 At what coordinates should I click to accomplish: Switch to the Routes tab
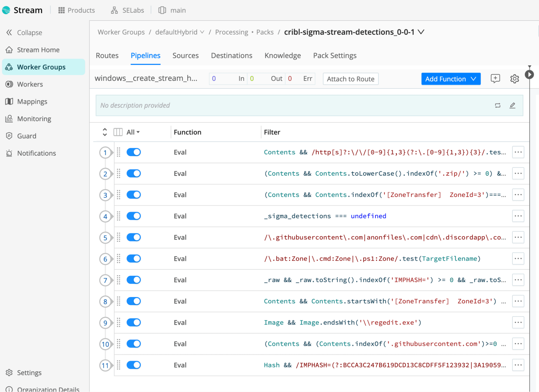pos(107,56)
